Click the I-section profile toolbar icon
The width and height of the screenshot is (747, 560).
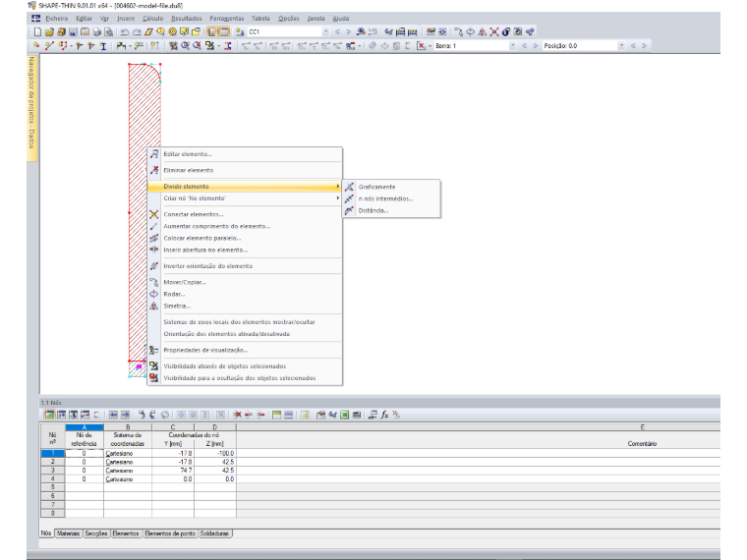point(103,46)
